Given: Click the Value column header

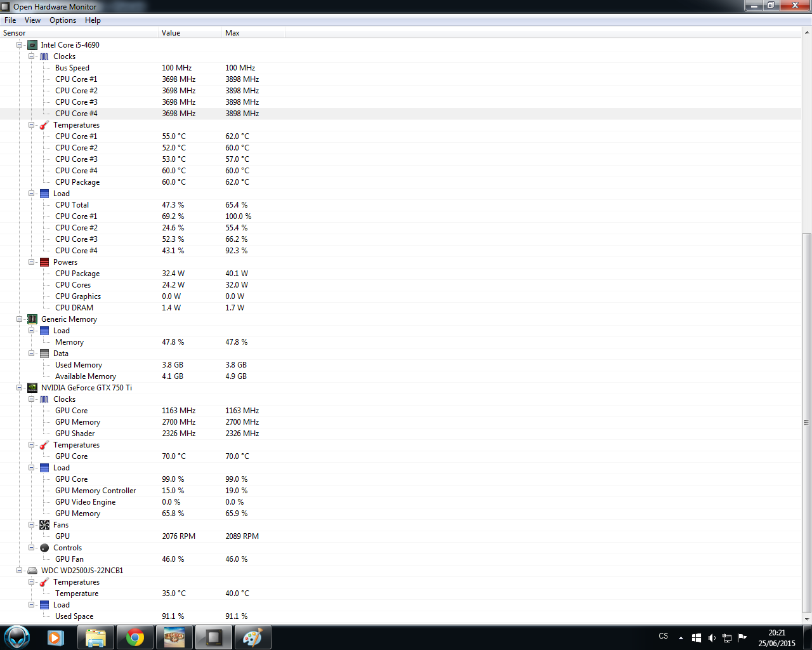Looking at the screenshot, I should point(190,33).
